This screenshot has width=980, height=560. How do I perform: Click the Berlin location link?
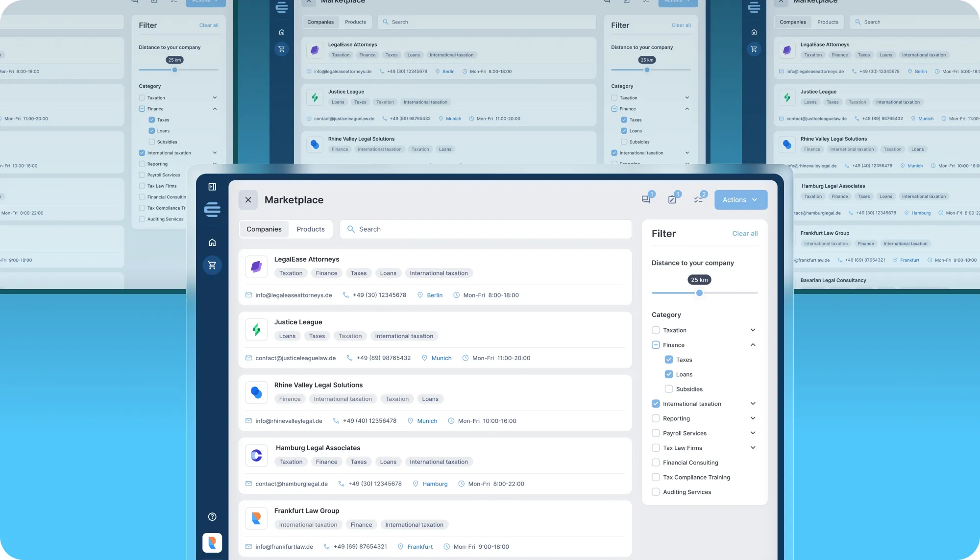pos(434,295)
